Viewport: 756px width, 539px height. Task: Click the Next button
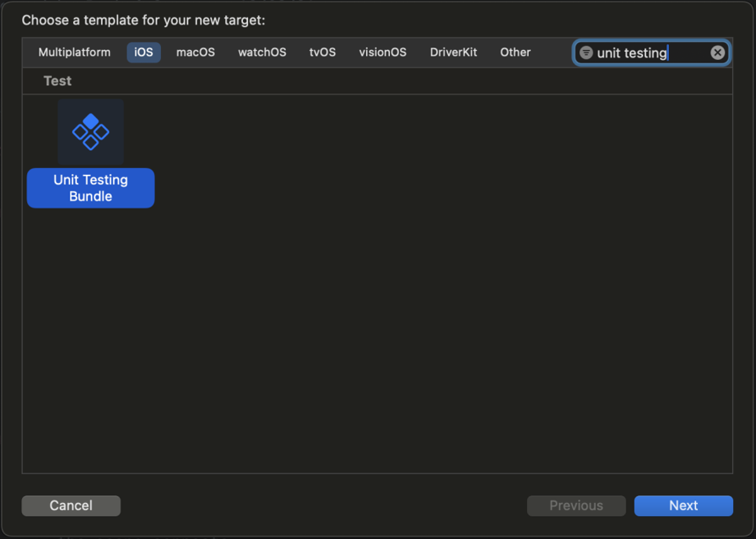coord(683,505)
